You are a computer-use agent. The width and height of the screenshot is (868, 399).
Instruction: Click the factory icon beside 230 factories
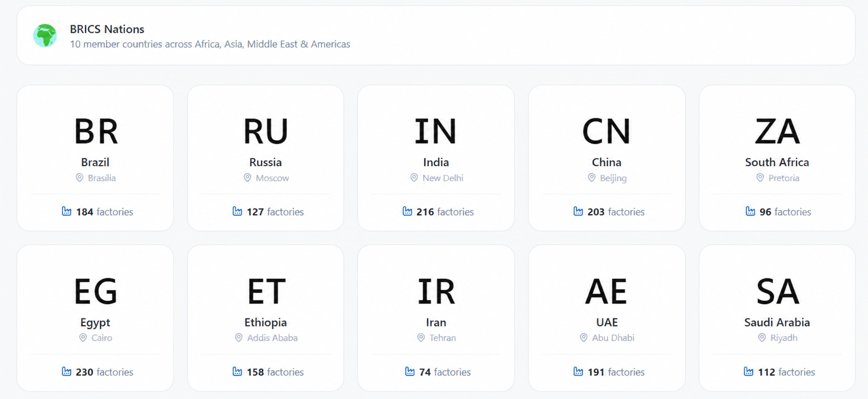point(67,371)
